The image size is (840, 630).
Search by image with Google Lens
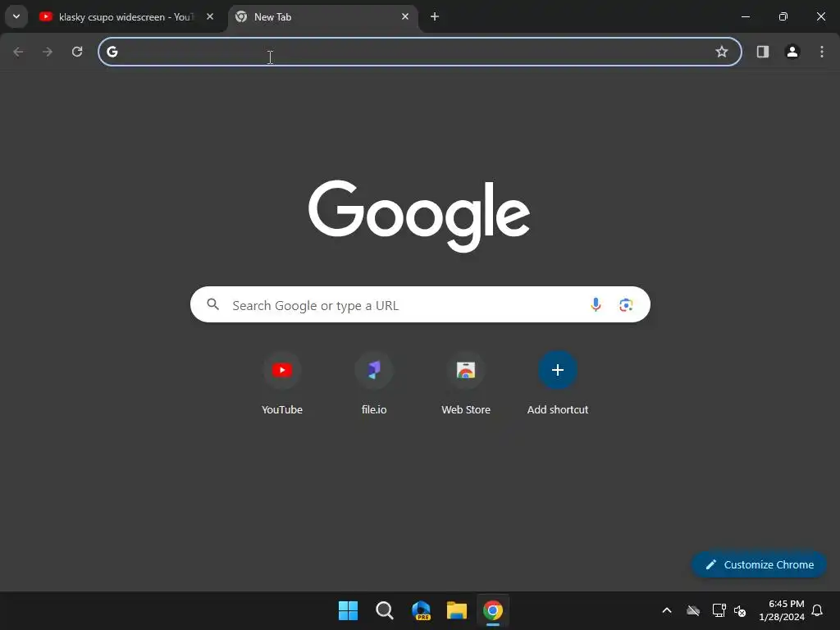pyautogui.click(x=626, y=305)
